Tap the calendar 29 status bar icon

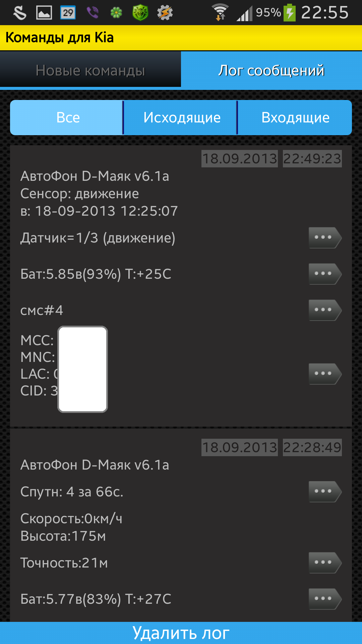68,13
